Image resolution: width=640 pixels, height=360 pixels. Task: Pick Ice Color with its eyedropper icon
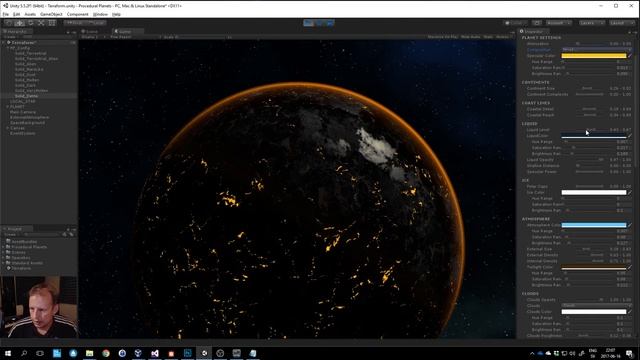tap(630, 192)
